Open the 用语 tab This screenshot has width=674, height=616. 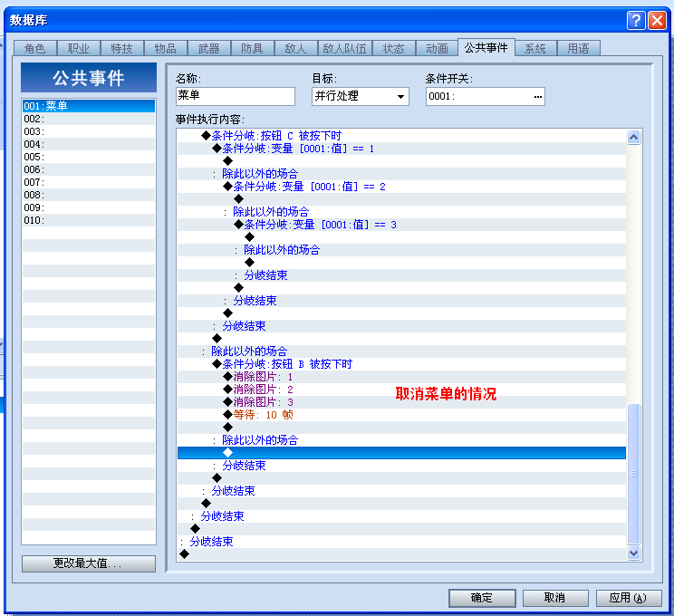[579, 48]
